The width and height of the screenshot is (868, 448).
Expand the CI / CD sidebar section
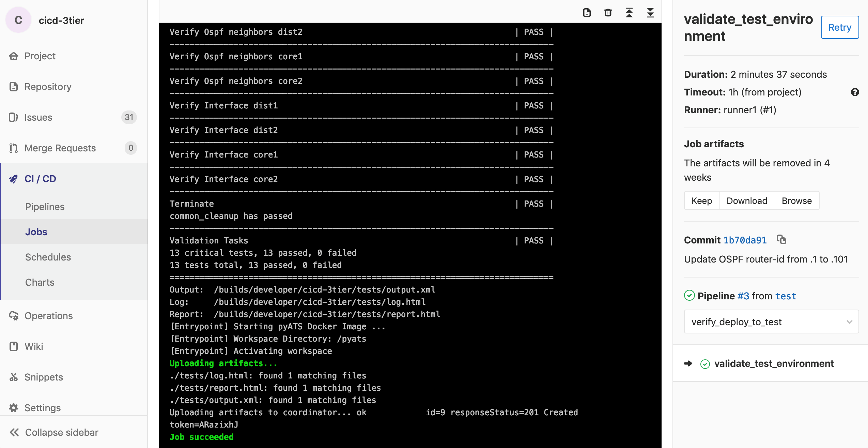click(x=40, y=179)
